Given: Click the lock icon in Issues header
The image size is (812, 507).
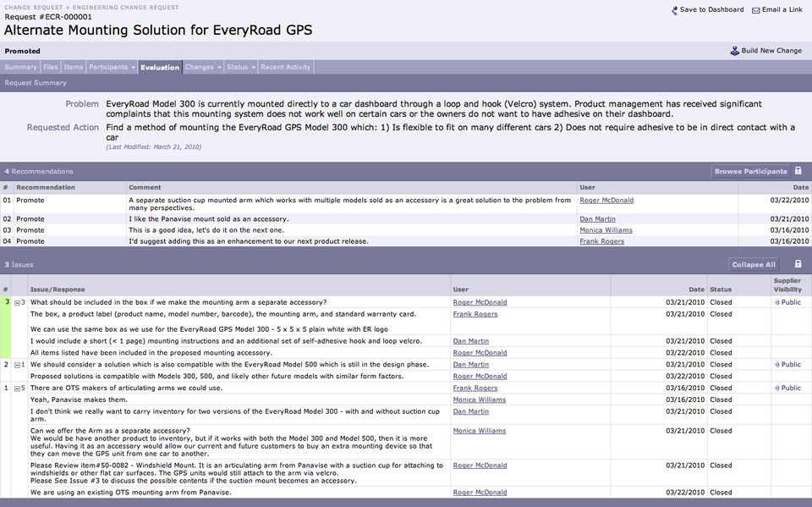Looking at the screenshot, I should point(798,264).
